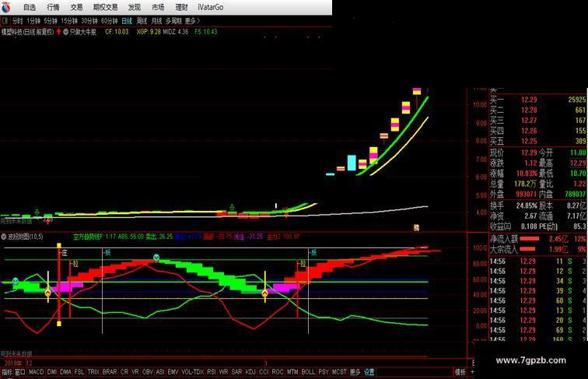Viewport: 588px width, 379px height.
Task: Click the 窗口 button in bottom bar
Action: click(20, 372)
